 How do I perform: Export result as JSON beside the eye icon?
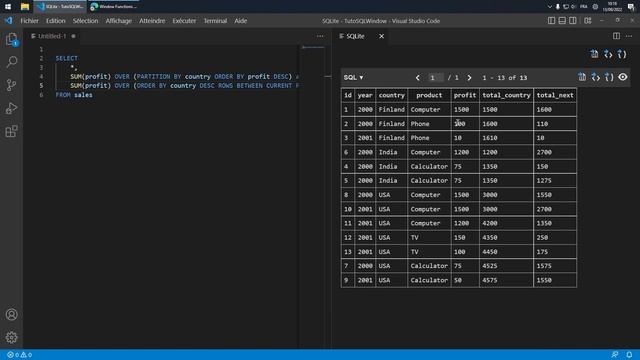[x=609, y=77]
